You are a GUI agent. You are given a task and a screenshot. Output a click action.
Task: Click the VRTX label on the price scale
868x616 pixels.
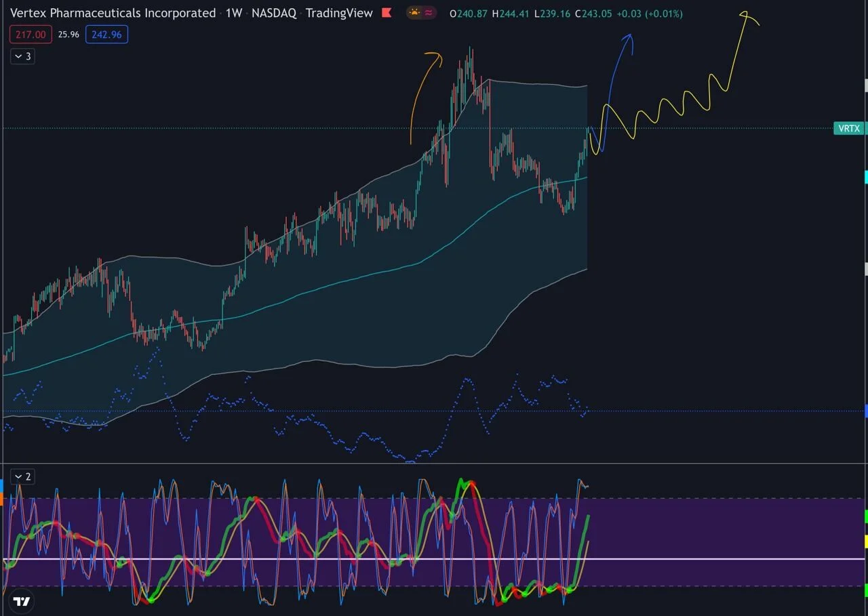click(848, 128)
